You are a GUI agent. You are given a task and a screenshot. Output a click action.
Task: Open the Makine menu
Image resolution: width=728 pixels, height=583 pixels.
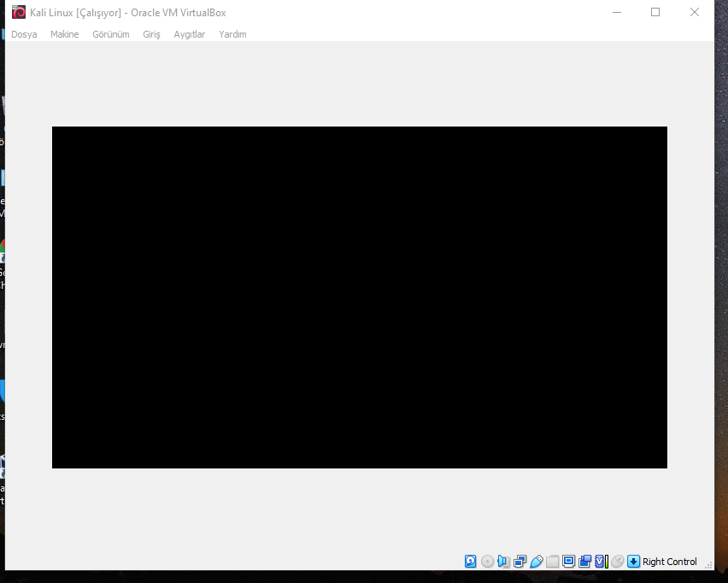pos(65,34)
